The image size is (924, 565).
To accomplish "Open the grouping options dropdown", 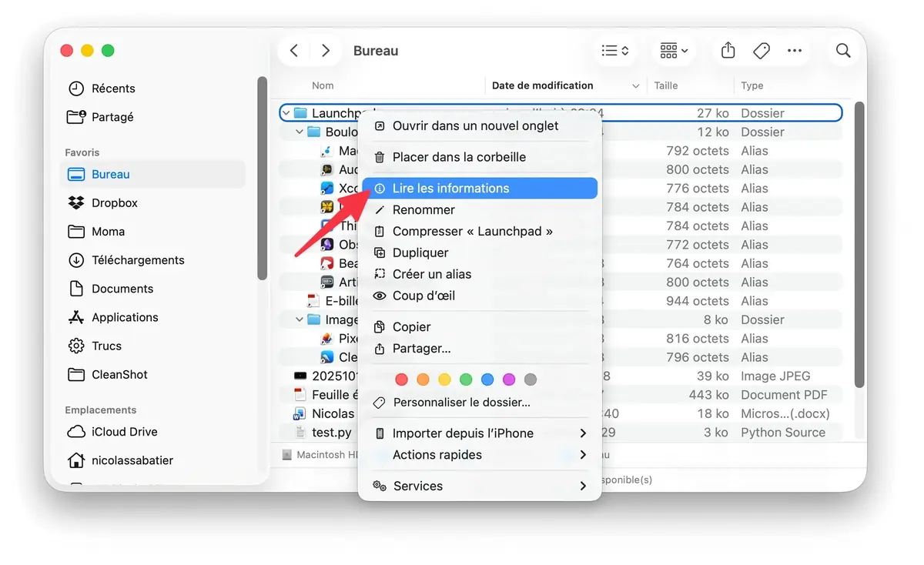I will point(674,51).
